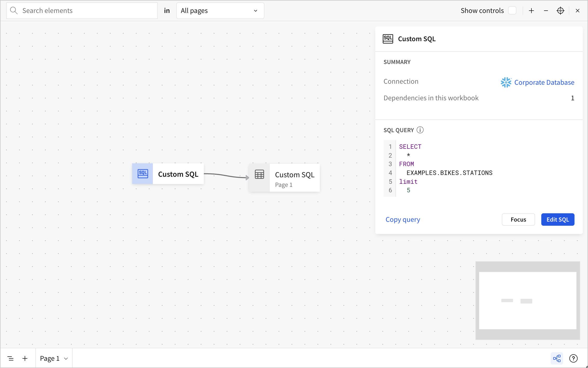Click the page list icon at bottom left
Image resolution: width=588 pixels, height=368 pixels.
pyautogui.click(x=11, y=358)
